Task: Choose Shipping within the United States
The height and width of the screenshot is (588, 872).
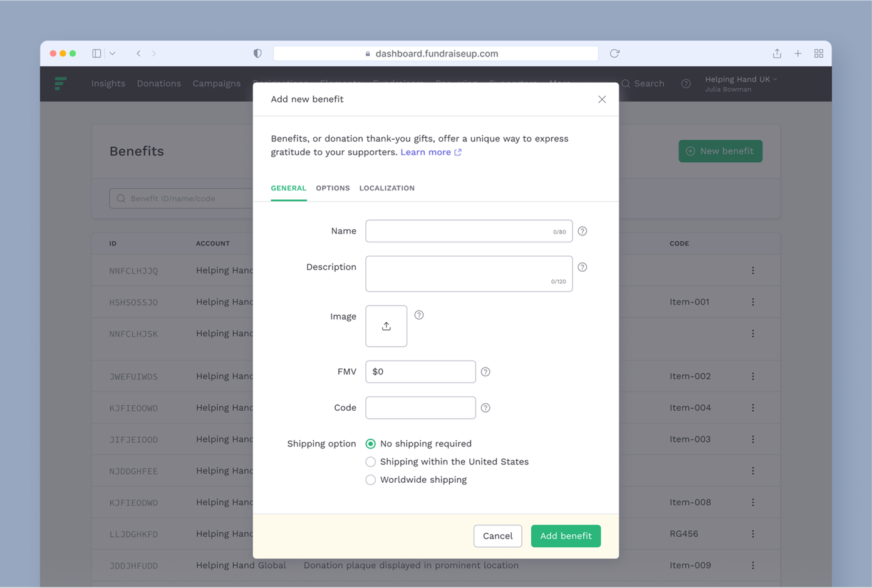Action: tap(370, 462)
